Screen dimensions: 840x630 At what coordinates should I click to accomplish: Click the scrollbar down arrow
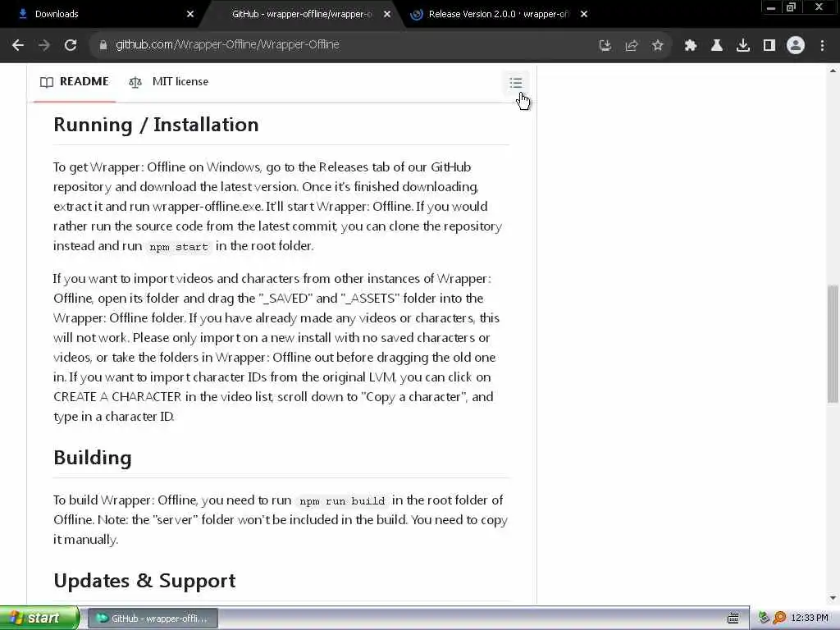click(833, 598)
